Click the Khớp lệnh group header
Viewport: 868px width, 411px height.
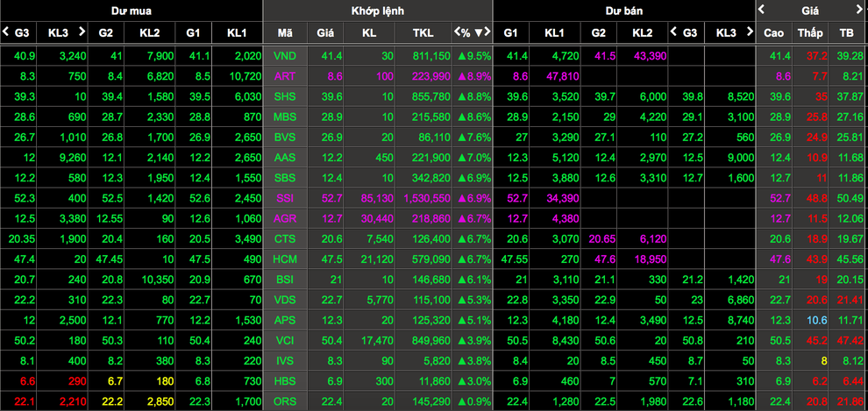pyautogui.click(x=378, y=10)
